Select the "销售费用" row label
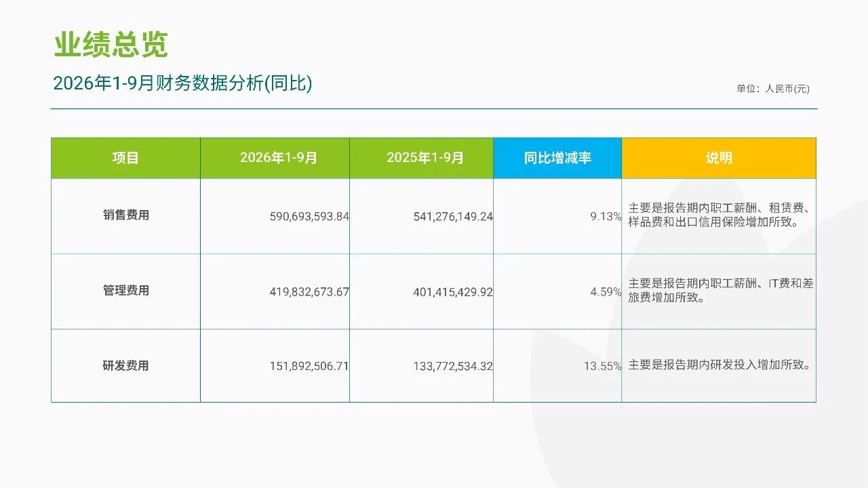The height and width of the screenshot is (488, 868). click(126, 216)
